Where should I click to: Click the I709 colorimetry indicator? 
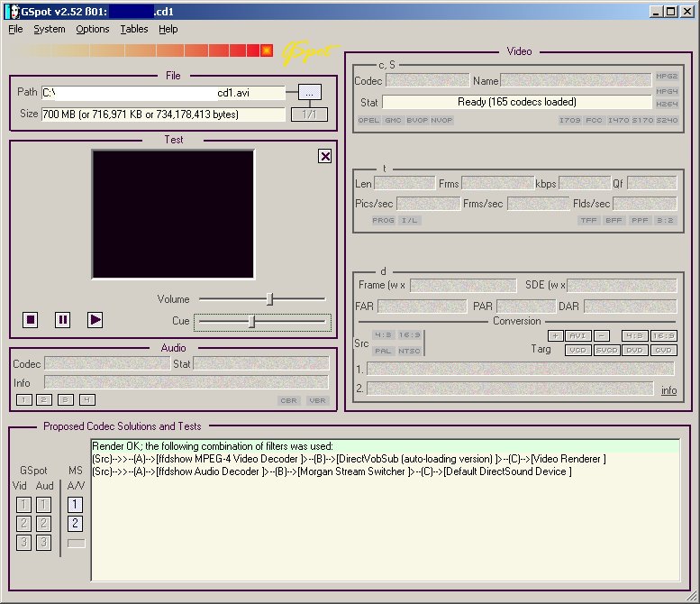(x=570, y=120)
